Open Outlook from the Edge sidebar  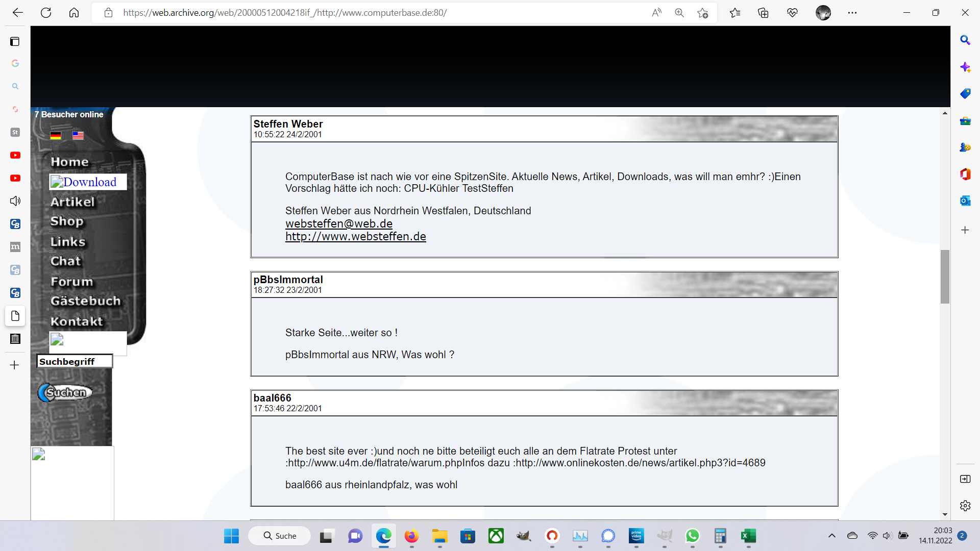(965, 201)
